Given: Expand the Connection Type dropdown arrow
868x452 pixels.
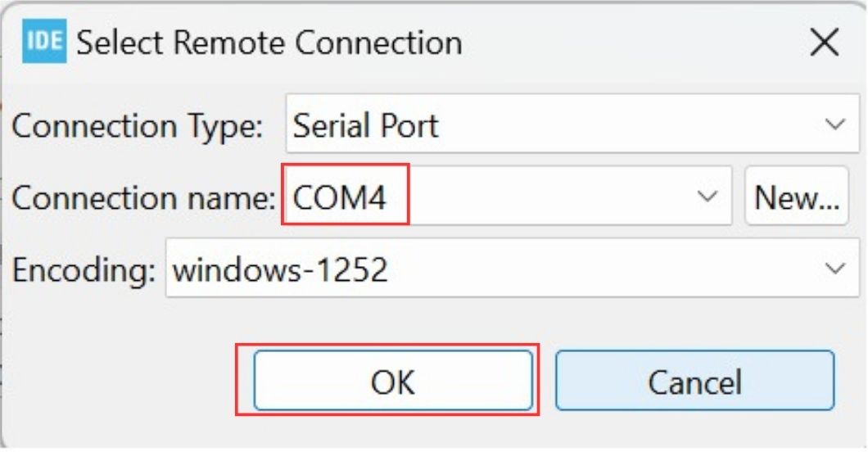Looking at the screenshot, I should [834, 124].
